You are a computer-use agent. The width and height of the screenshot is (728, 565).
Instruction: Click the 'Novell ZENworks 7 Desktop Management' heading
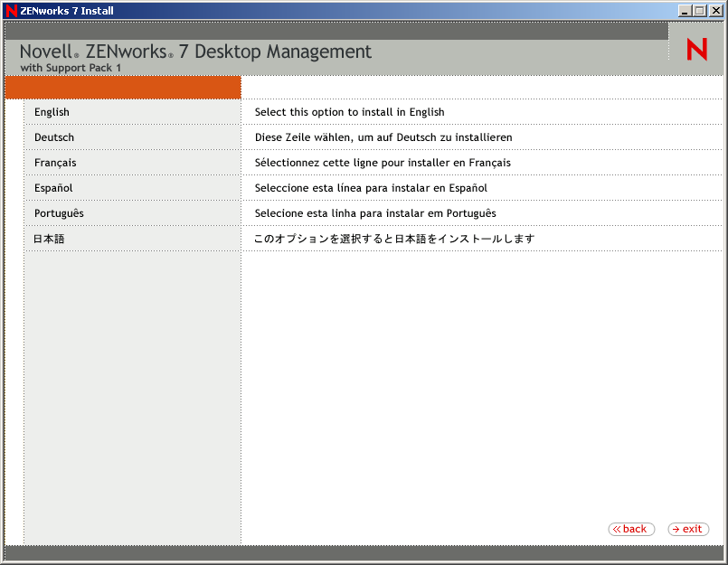195,52
